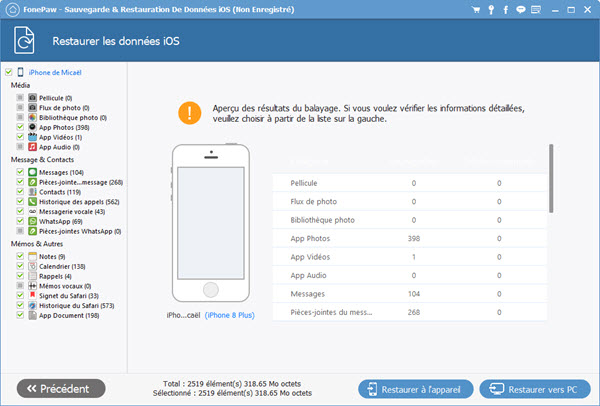Click the register key icon
The width and height of the screenshot is (600, 406).
click(491, 10)
